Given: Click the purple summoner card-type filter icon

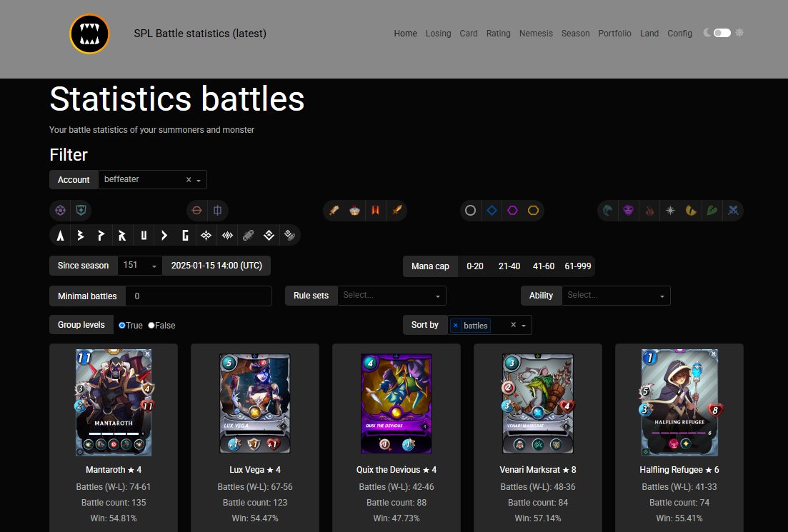Looking at the screenshot, I should tap(60, 211).
